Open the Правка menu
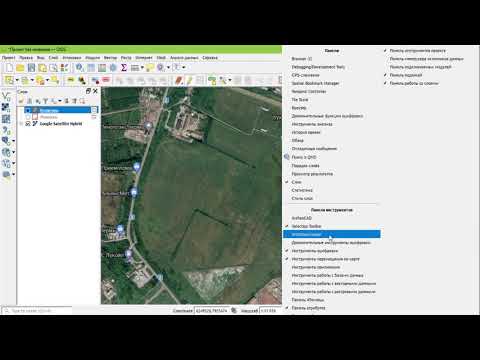 coord(26,58)
